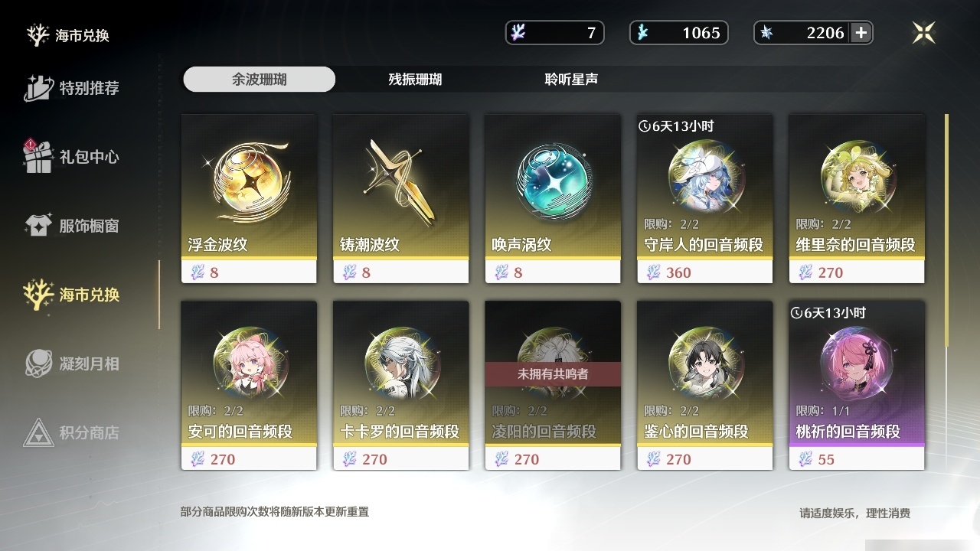The image size is (980, 551).
Task: Open 守岸人的回音频段 item costing 360
Action: click(705, 199)
